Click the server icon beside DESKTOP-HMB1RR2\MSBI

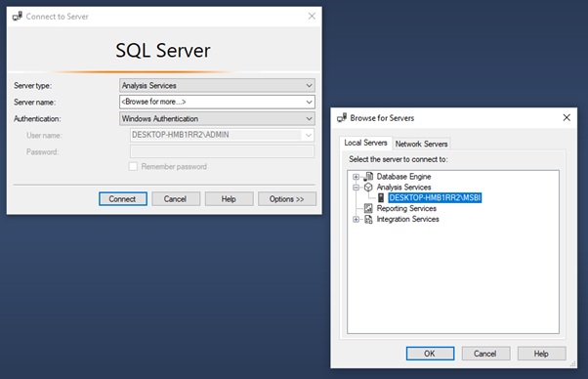(x=381, y=197)
